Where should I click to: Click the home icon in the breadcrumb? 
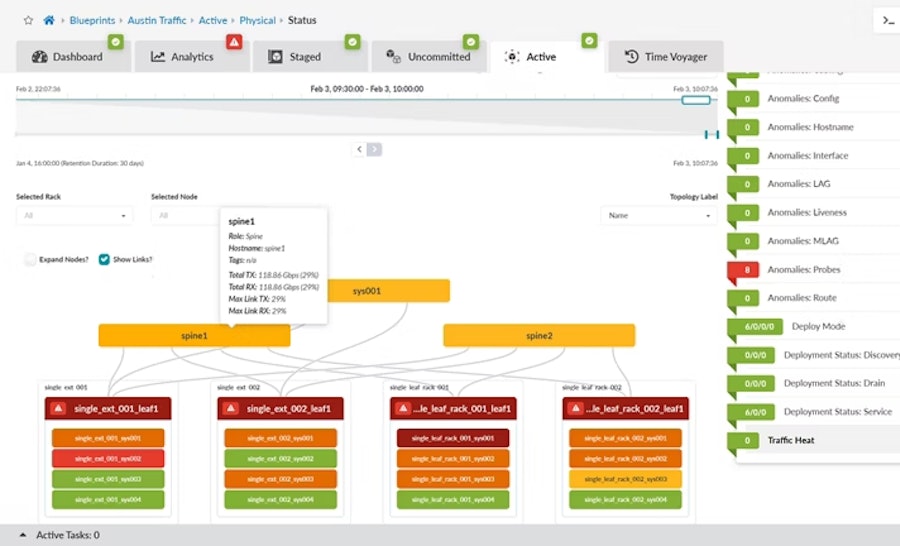click(x=48, y=20)
